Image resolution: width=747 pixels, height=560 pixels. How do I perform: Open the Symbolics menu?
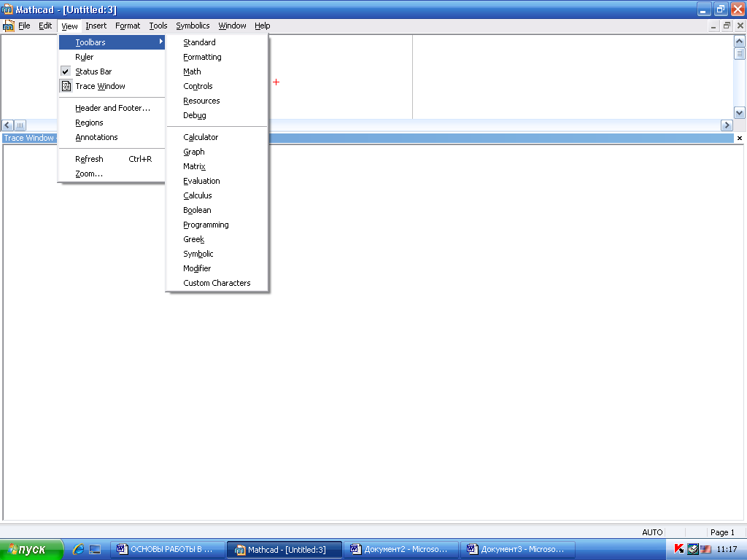(193, 26)
